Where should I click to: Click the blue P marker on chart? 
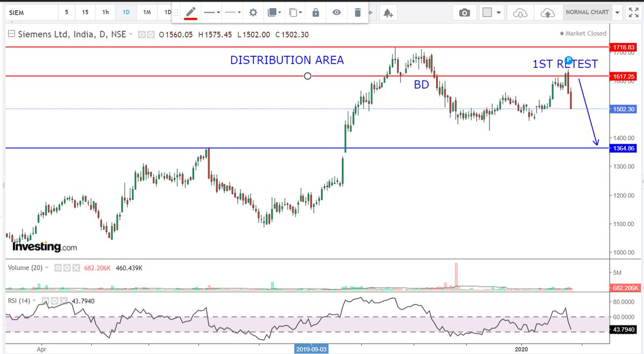(x=569, y=60)
